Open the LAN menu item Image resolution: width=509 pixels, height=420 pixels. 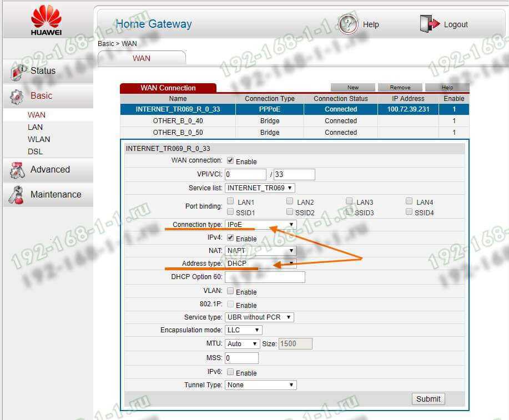(x=35, y=127)
